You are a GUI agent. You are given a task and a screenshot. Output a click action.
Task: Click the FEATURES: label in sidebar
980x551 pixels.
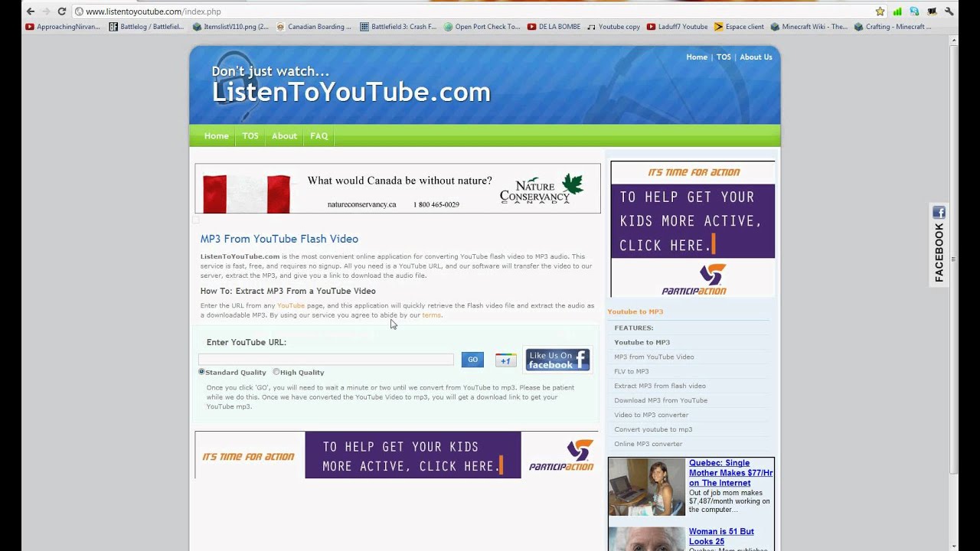coord(634,328)
